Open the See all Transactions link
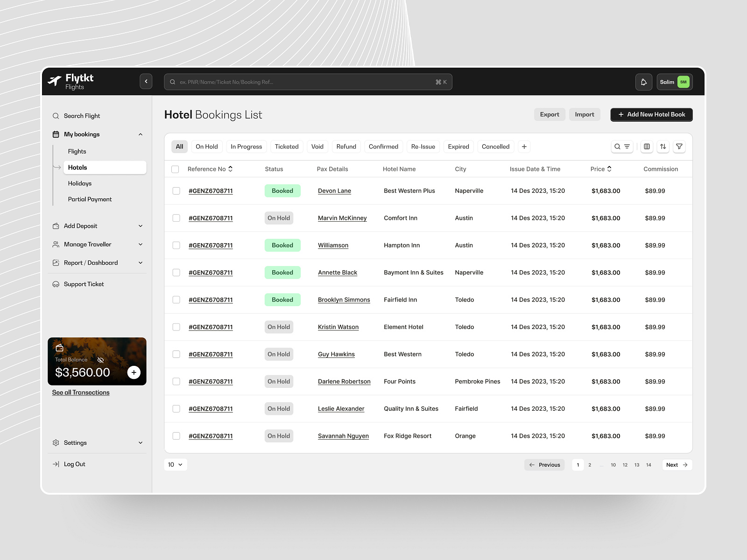This screenshot has width=747, height=560. pos(80,392)
